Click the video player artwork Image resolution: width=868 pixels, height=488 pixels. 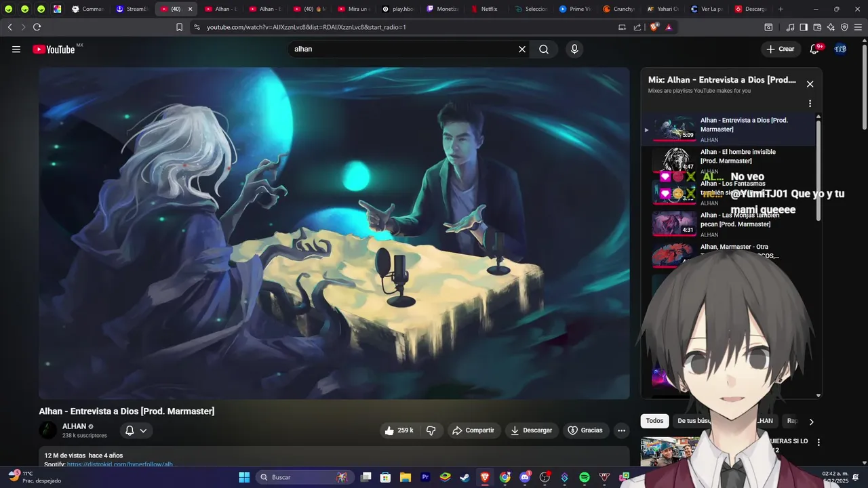[334, 233]
